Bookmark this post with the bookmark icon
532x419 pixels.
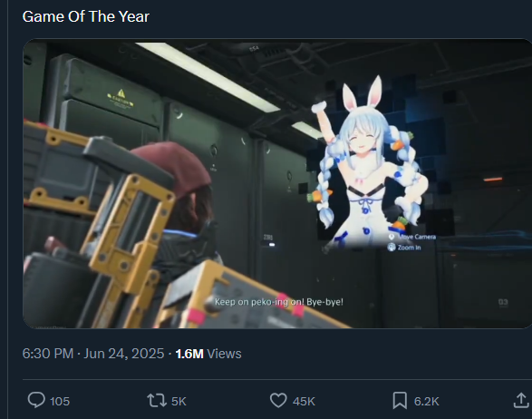(400, 401)
